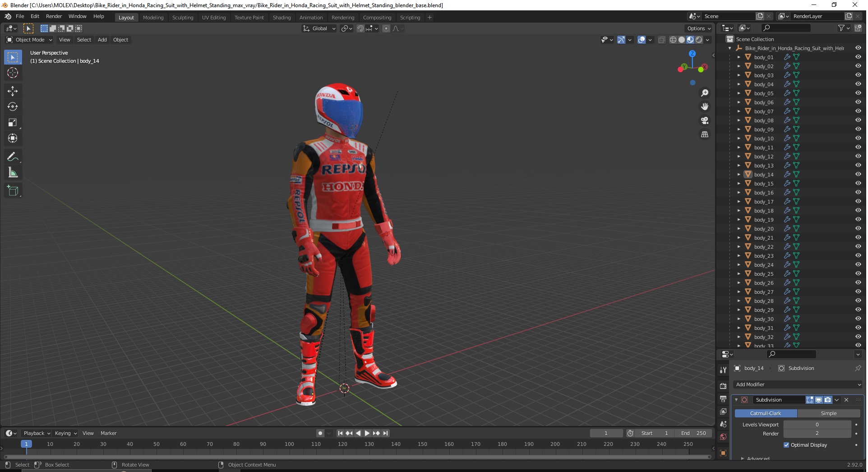The image size is (868, 472).
Task: Activate the Scale tool
Action: [13, 123]
